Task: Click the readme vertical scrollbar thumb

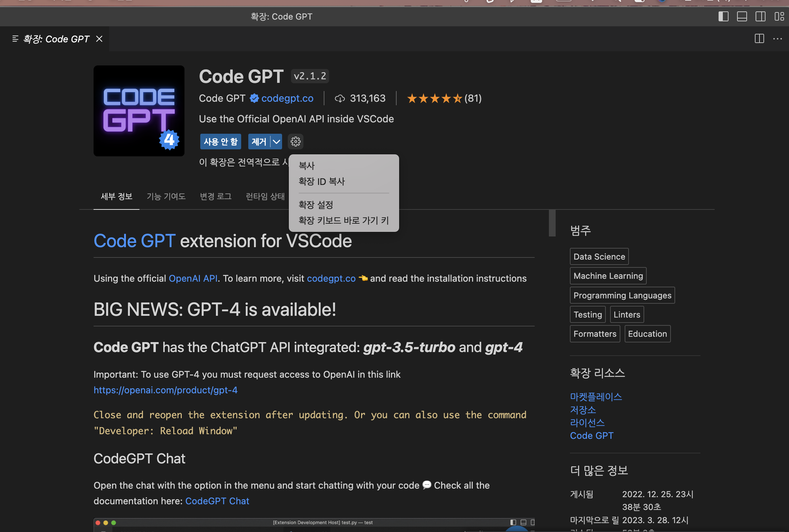Action: pyautogui.click(x=552, y=223)
